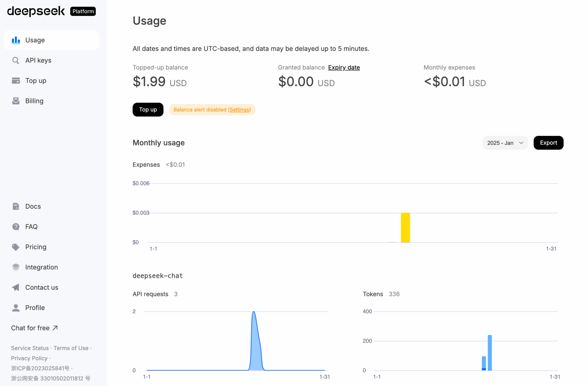Click the API keys icon

tap(16, 60)
